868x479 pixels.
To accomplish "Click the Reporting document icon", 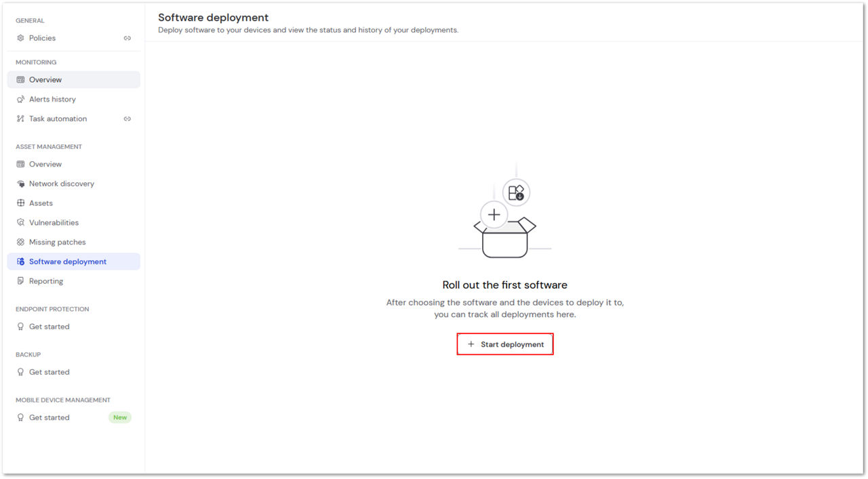I will pyautogui.click(x=20, y=281).
